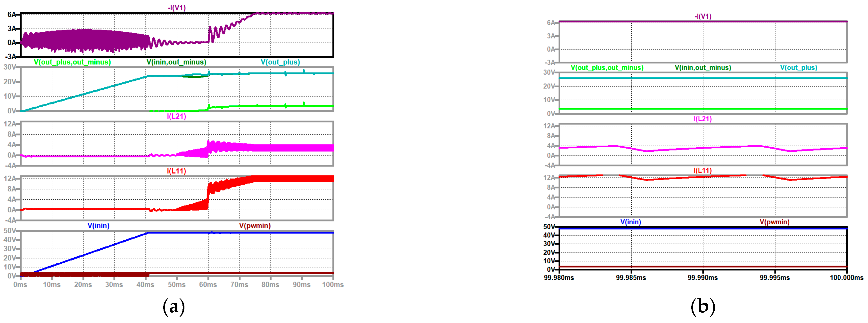Image resolution: width=868 pixels, height=323 pixels.
Task: Click the -I(V1) trace label in plot (b)
Action: (x=703, y=16)
